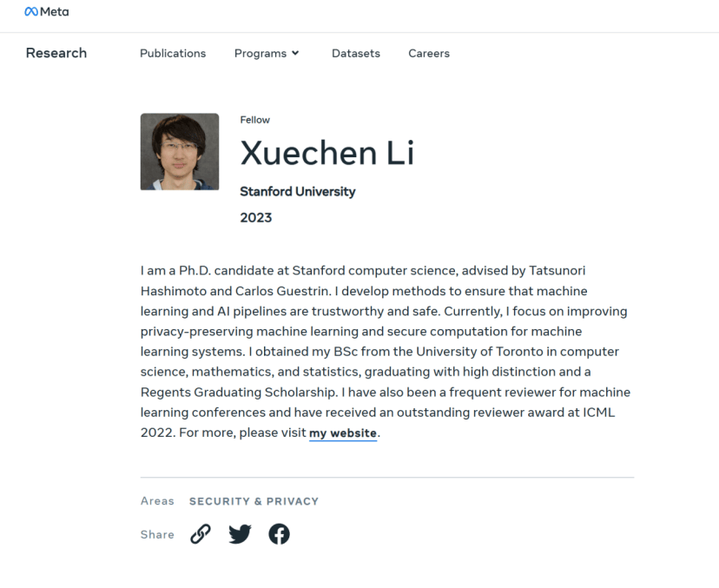
Task: Click the Meta infinity logo
Action: 29,12
